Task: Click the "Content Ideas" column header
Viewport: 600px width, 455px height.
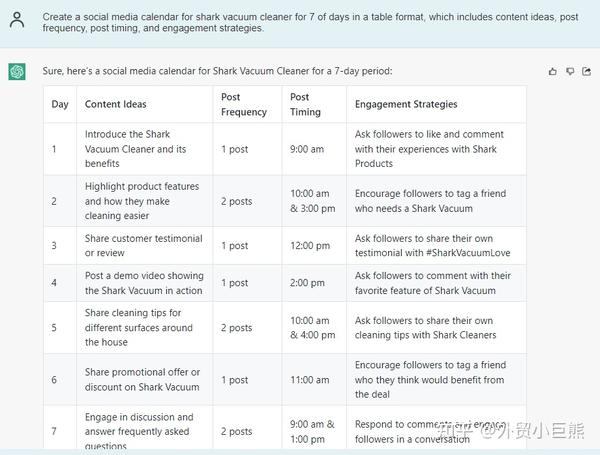Action: tap(116, 104)
